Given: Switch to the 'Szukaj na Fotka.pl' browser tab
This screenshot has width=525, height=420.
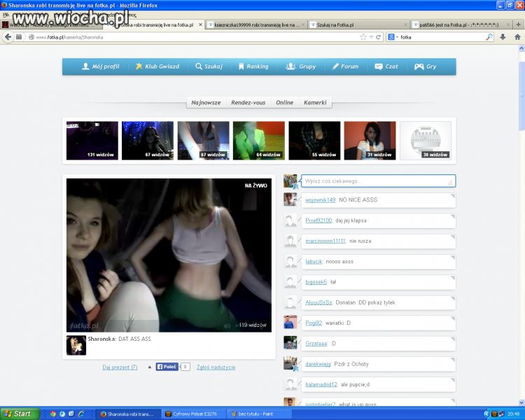Looking at the screenshot, I should [x=358, y=24].
